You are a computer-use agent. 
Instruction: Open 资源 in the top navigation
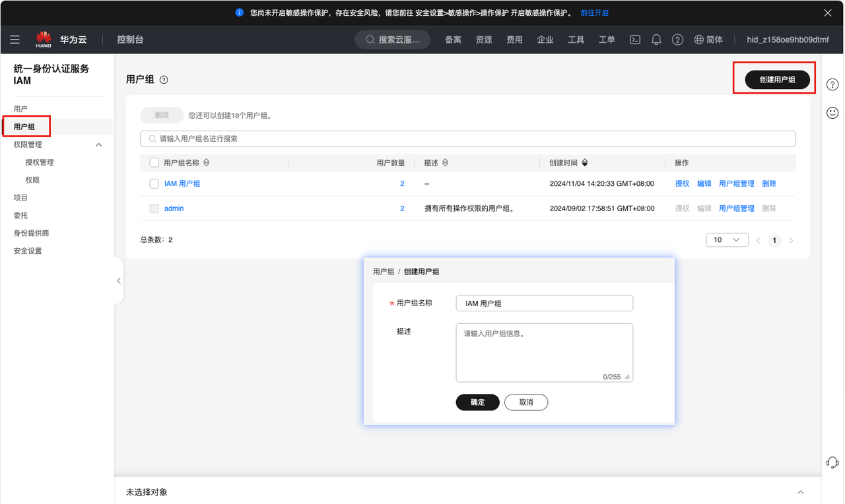point(484,40)
